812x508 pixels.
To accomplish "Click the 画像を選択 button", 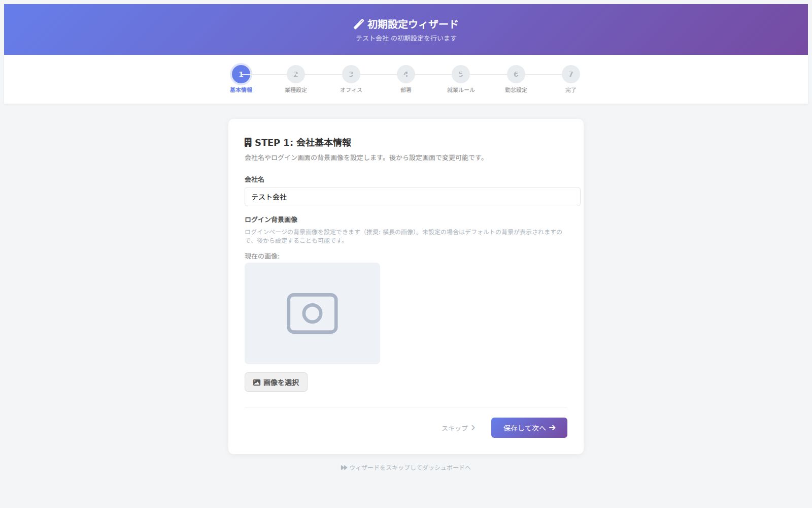I will click(276, 382).
